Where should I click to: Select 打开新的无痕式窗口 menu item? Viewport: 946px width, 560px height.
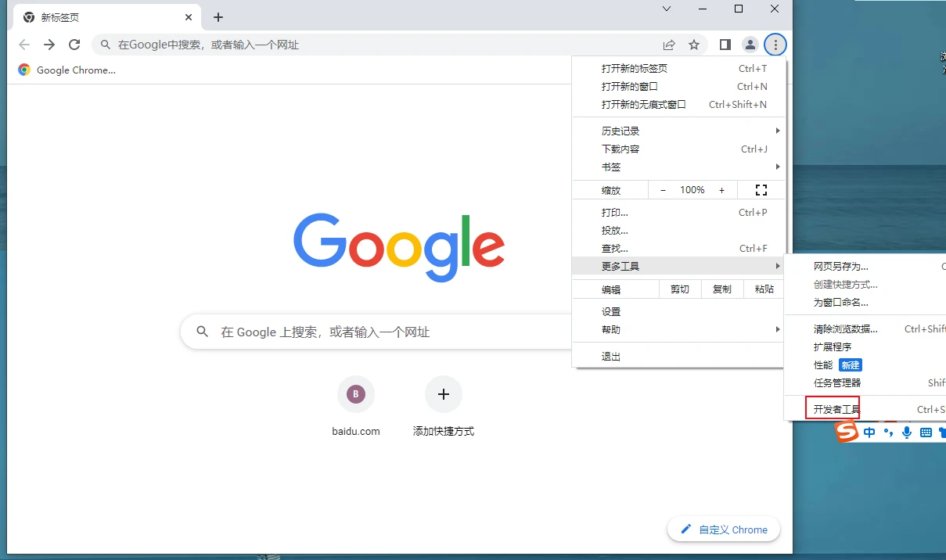(x=678, y=105)
